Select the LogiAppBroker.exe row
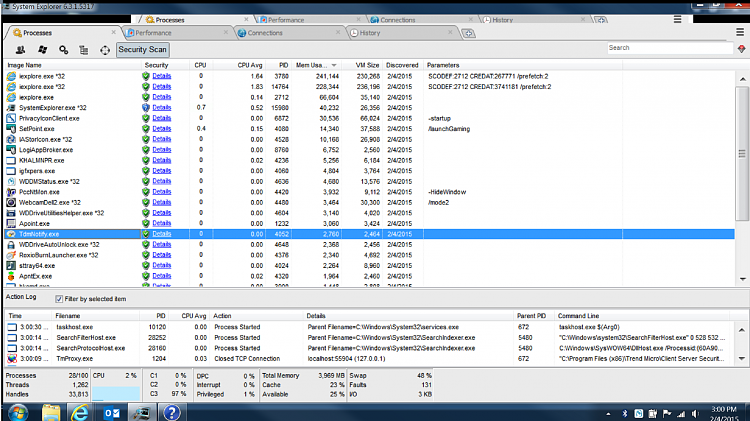The image size is (750, 421). [369, 150]
